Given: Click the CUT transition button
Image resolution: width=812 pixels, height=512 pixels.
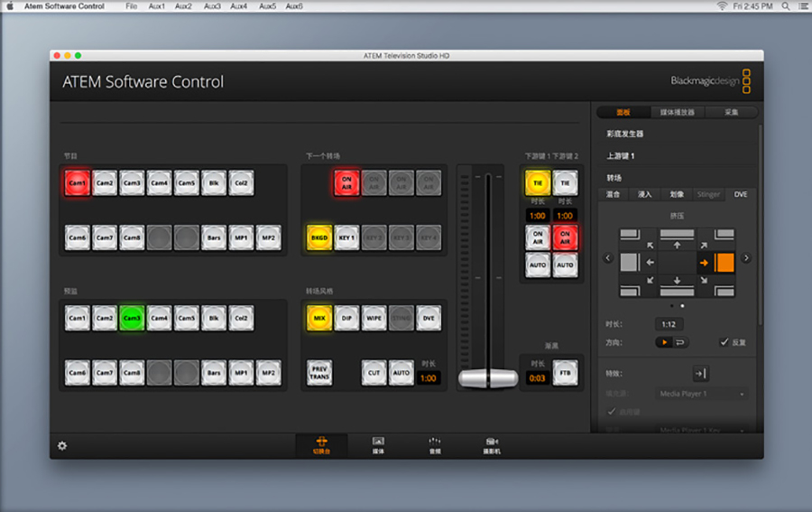Looking at the screenshot, I should click(374, 373).
